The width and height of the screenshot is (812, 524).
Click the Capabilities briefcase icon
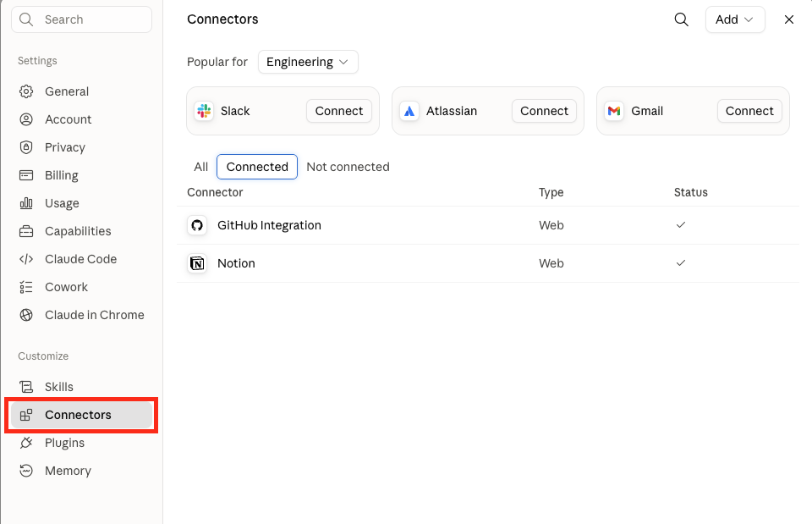pyautogui.click(x=26, y=232)
